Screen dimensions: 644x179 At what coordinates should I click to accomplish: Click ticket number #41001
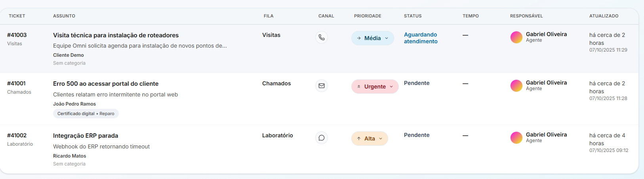(16, 83)
